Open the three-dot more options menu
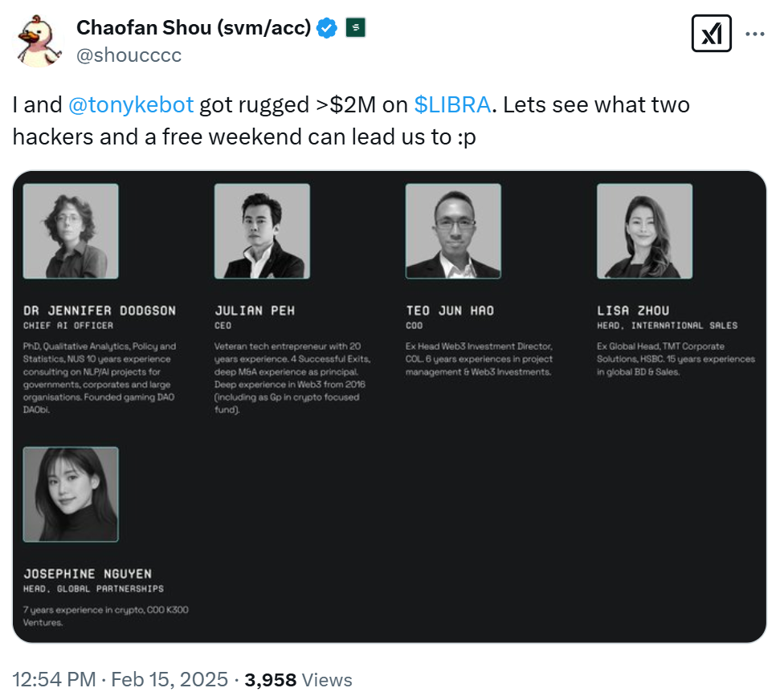The height and width of the screenshot is (696, 784). click(755, 34)
